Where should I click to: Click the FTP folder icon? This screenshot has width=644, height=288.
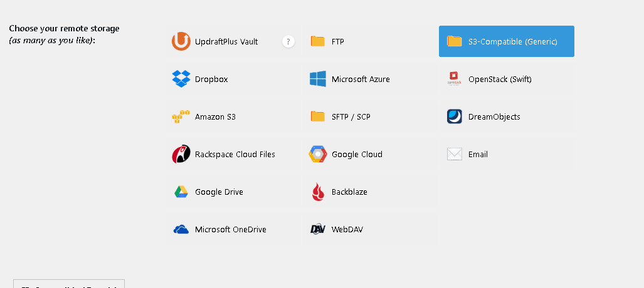(318, 41)
